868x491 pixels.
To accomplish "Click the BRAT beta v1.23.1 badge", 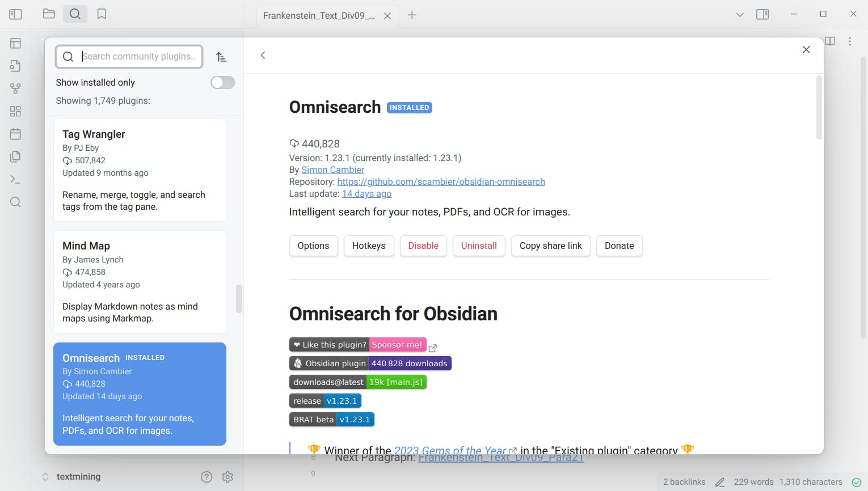I will [332, 420].
